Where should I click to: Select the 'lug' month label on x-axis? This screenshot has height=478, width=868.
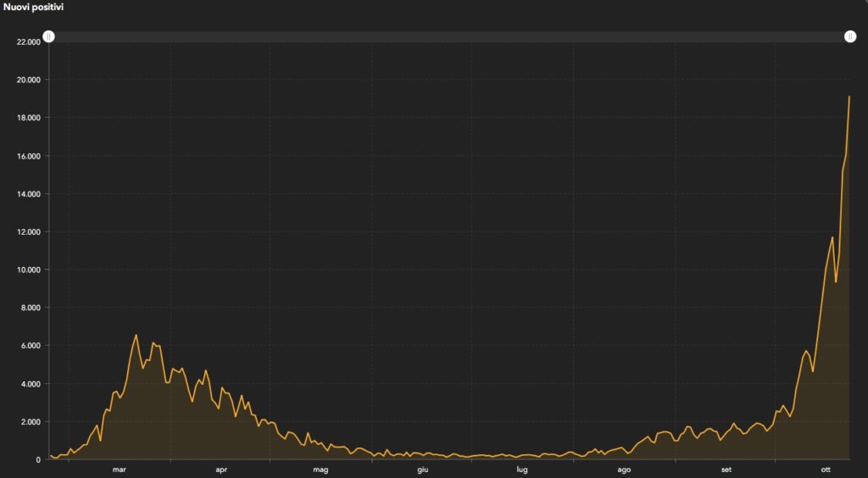point(522,469)
